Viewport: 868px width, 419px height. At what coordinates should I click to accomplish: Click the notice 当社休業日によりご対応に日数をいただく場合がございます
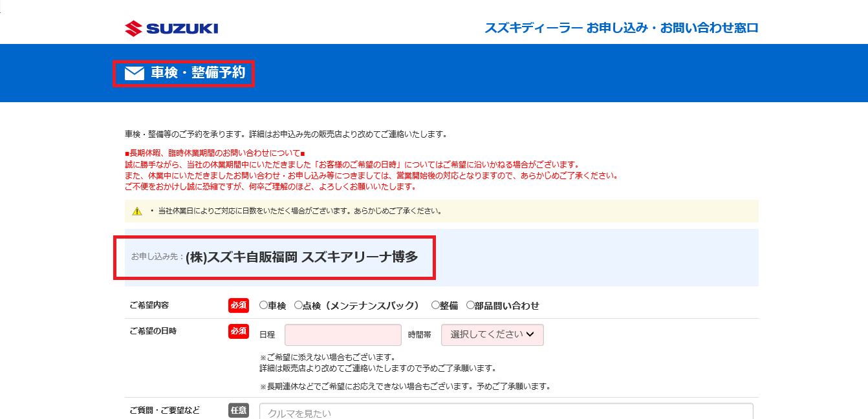point(301,211)
